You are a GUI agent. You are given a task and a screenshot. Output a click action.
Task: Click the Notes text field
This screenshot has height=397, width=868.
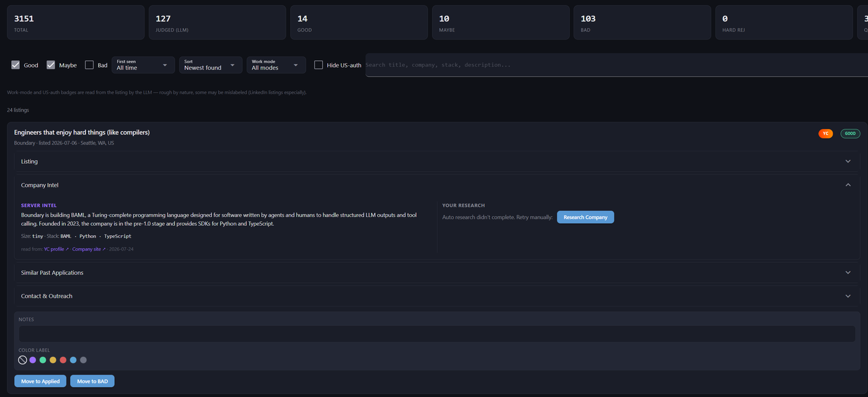pyautogui.click(x=436, y=334)
